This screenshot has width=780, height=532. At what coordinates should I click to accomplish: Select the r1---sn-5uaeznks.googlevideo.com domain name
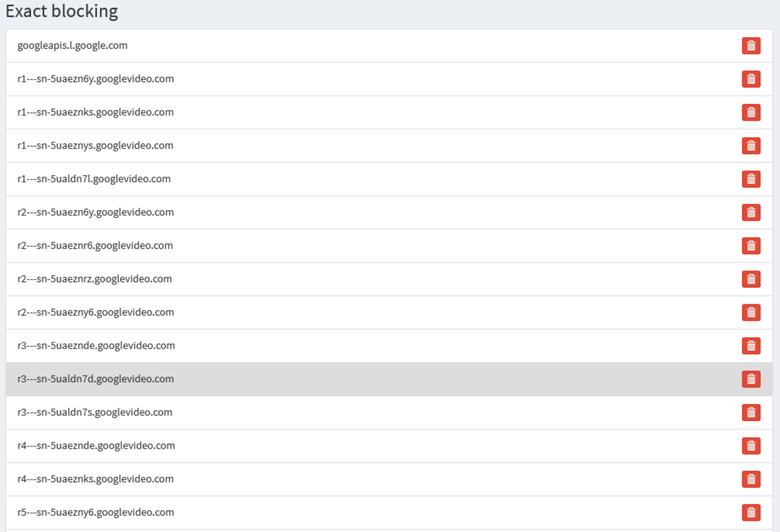coord(95,112)
